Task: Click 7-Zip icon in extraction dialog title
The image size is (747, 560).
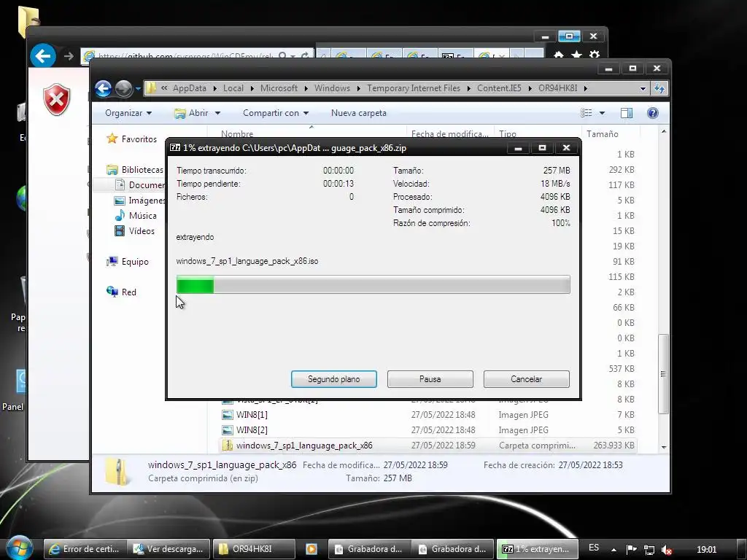Action: pos(175,147)
